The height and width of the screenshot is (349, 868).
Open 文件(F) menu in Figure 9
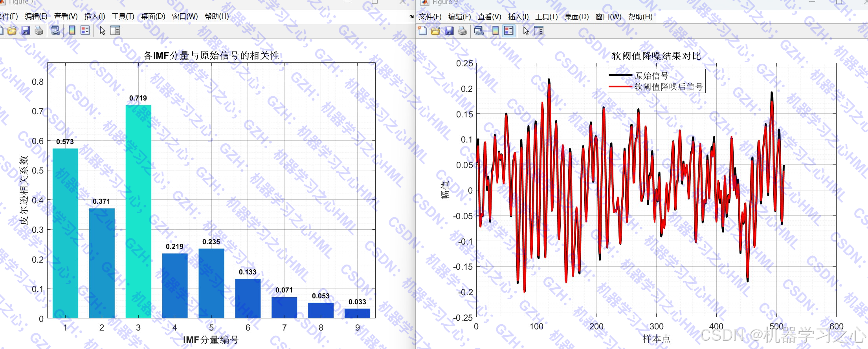(x=430, y=17)
